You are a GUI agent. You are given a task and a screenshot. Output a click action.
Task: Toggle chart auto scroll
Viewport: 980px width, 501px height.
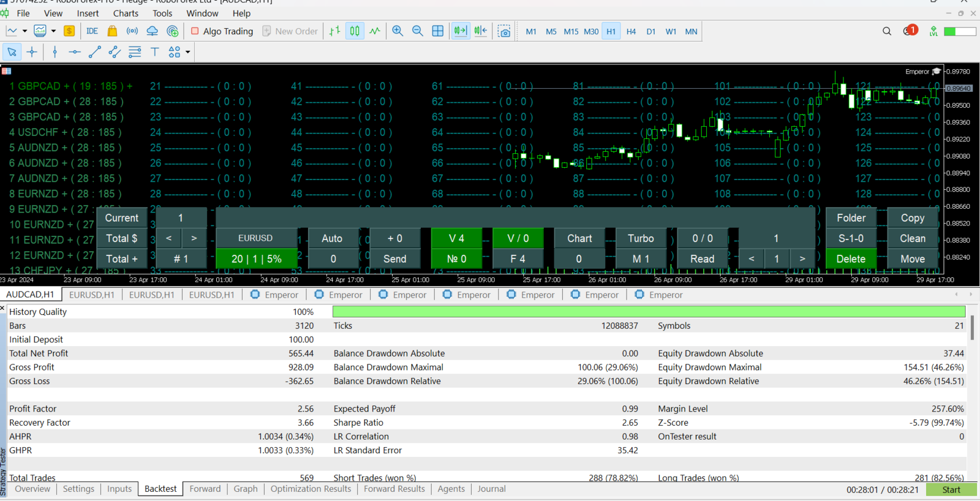(x=460, y=31)
